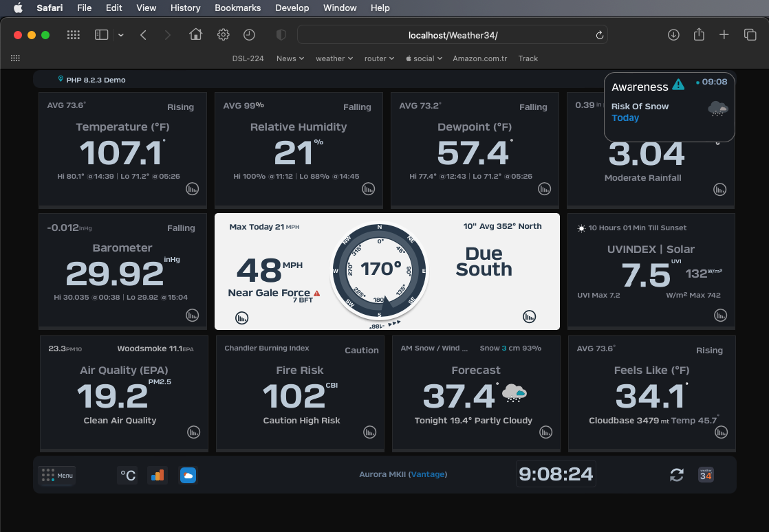
Task: Open the Relative Humidity chart icon
Action: (368, 189)
